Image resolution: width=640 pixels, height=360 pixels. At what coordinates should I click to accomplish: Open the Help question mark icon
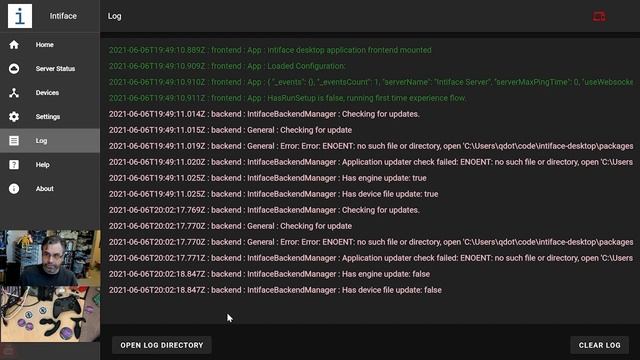click(14, 164)
